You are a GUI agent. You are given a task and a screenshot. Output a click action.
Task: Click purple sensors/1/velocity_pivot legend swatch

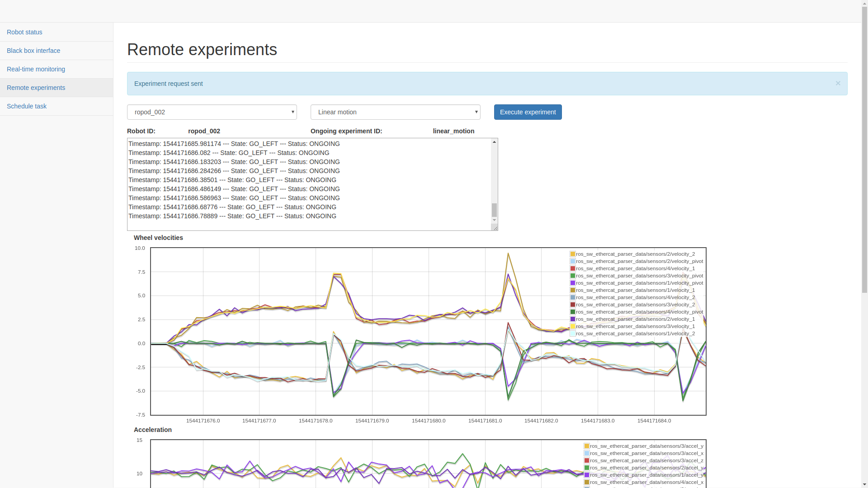click(x=573, y=283)
